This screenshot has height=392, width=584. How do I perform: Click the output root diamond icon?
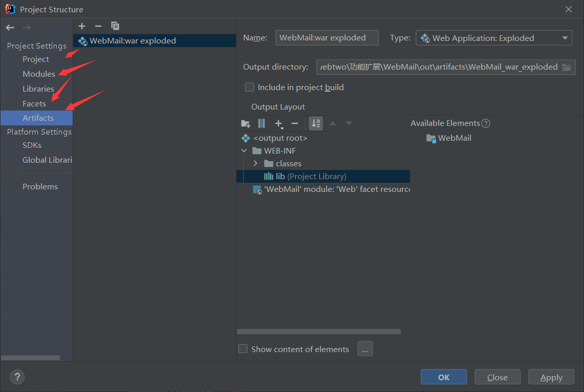click(246, 138)
